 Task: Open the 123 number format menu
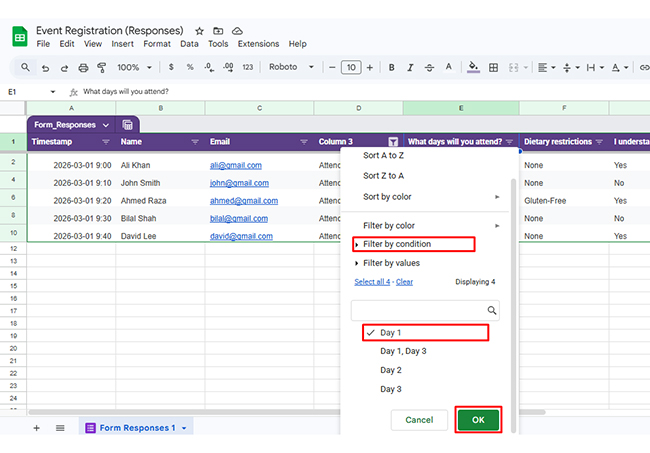(247, 67)
